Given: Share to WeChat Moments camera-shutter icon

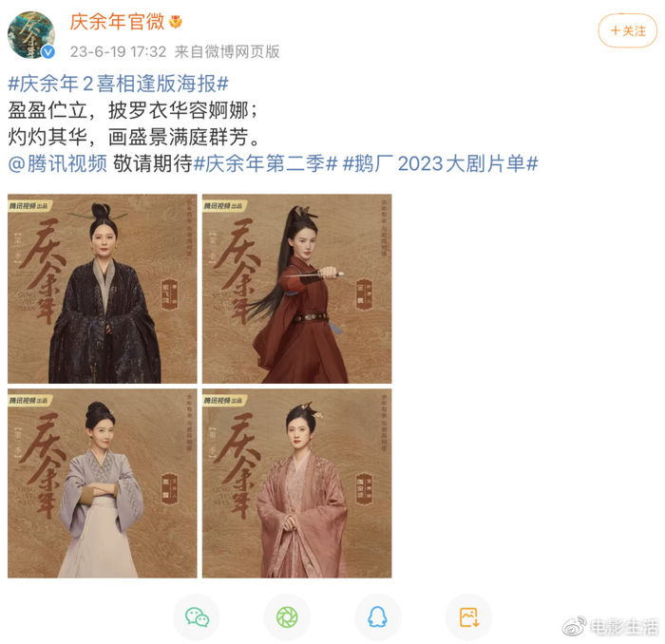Looking at the screenshot, I should coord(287,616).
